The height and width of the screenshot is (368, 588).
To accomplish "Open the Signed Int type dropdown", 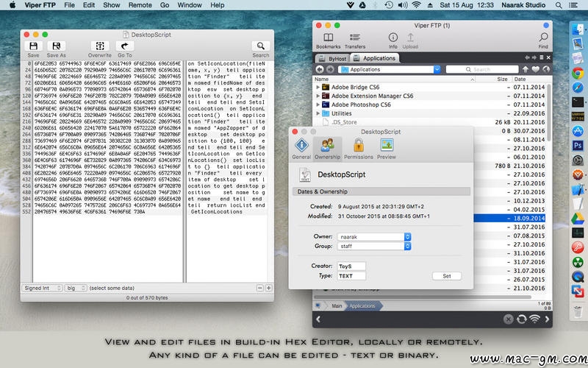I will (42, 288).
